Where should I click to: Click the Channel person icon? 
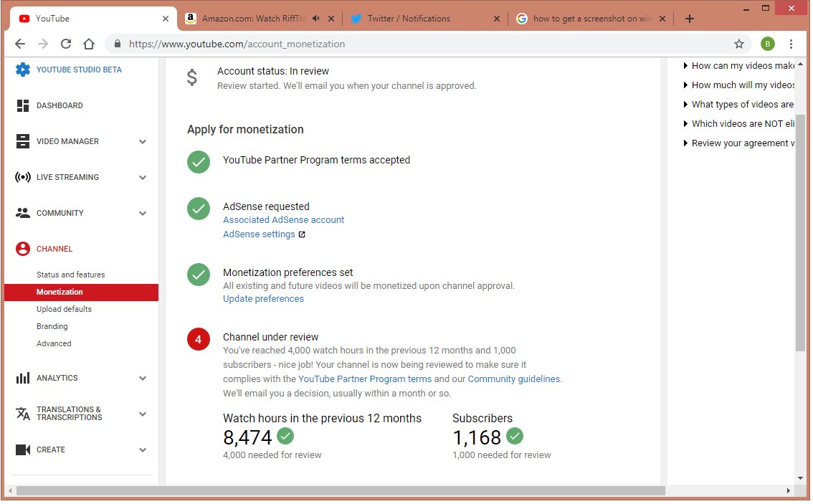click(23, 249)
